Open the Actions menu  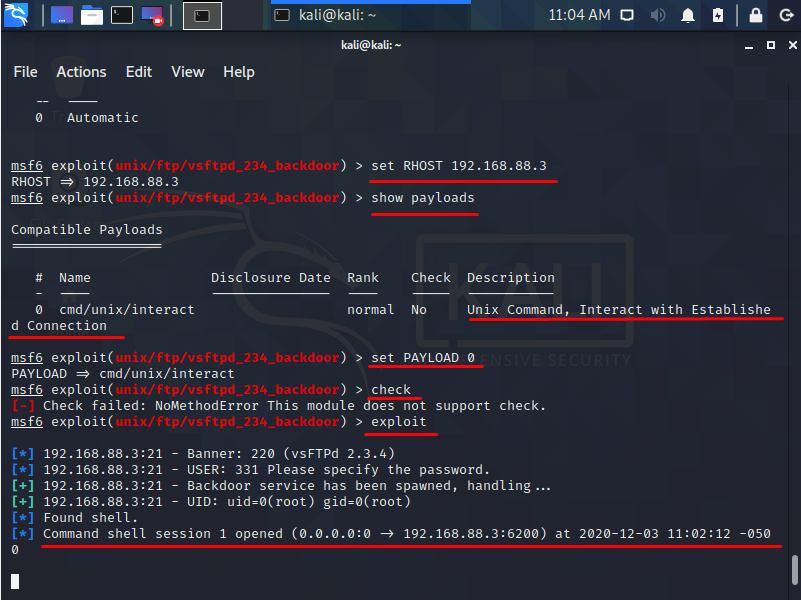click(x=81, y=72)
